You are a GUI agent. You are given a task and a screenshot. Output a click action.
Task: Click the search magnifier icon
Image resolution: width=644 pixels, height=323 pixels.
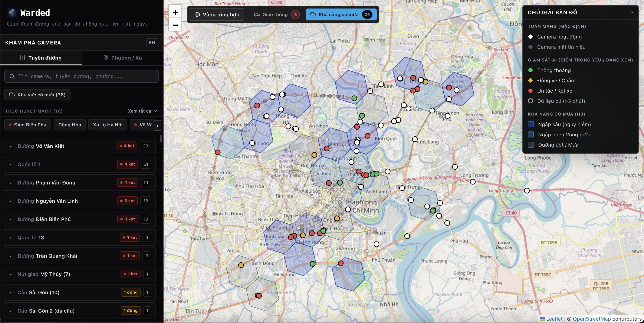tap(12, 76)
